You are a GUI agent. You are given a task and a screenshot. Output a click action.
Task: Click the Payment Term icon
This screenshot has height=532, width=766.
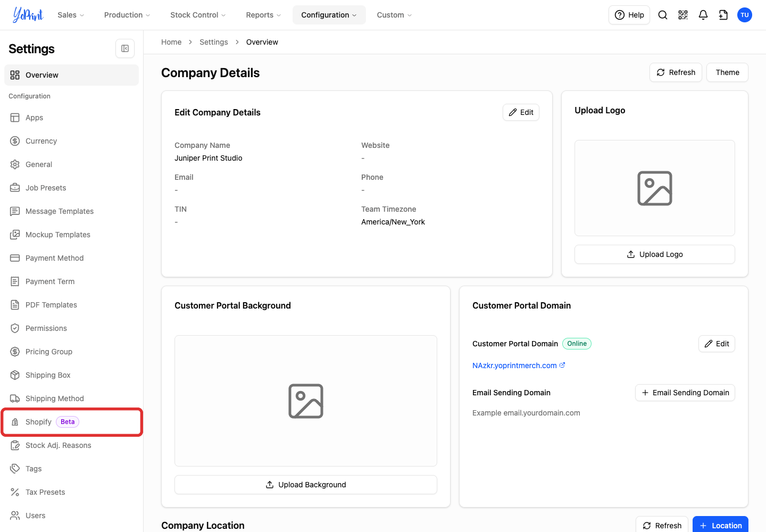(x=15, y=281)
